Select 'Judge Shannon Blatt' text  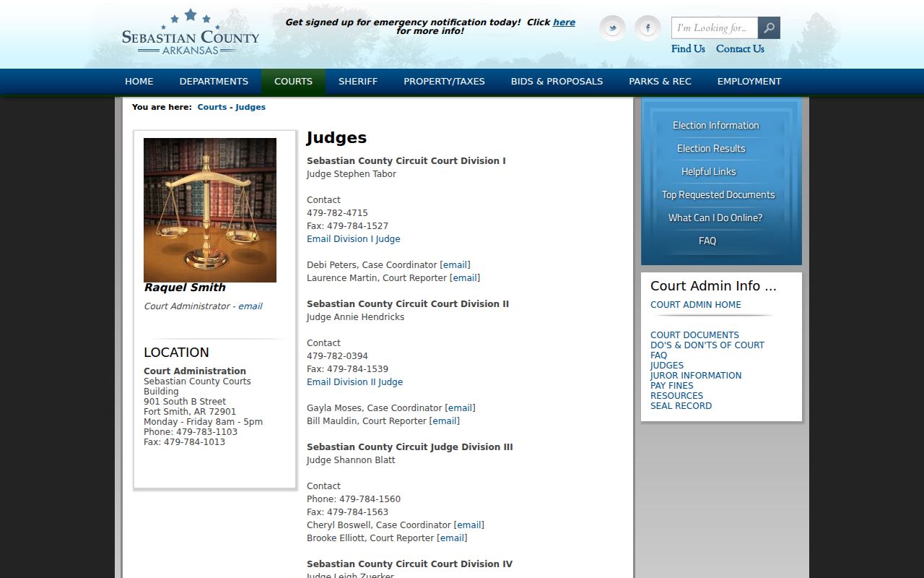(x=351, y=460)
